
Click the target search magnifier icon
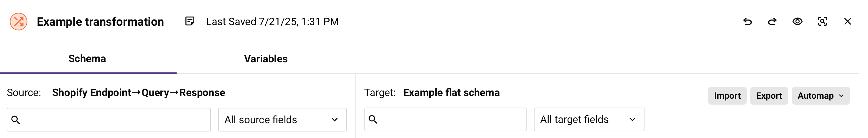tap(373, 119)
